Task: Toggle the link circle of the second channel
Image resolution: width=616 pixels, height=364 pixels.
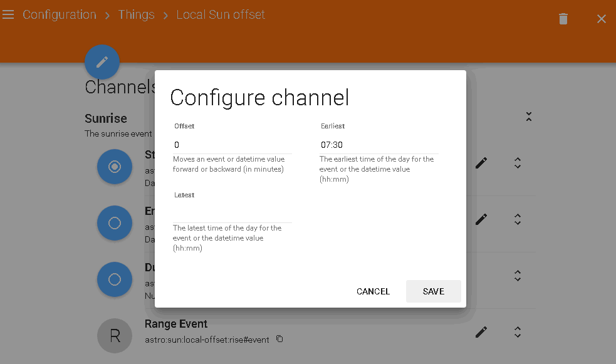Action: [x=115, y=223]
